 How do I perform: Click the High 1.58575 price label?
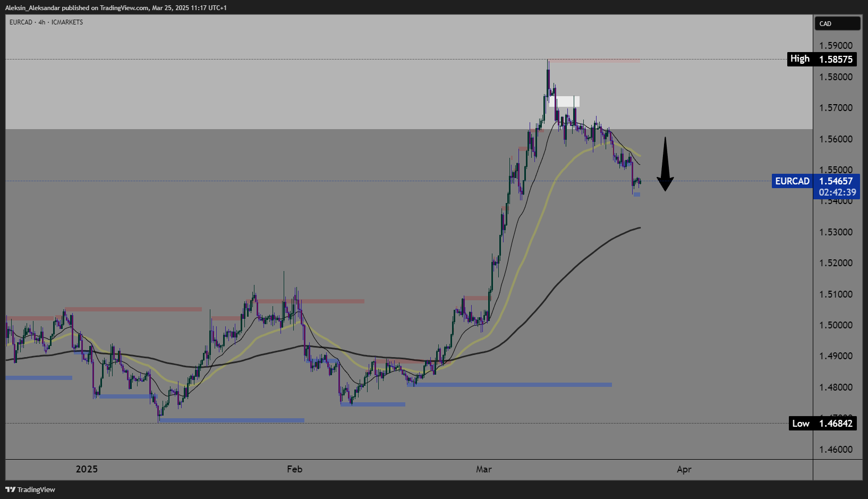coord(822,59)
